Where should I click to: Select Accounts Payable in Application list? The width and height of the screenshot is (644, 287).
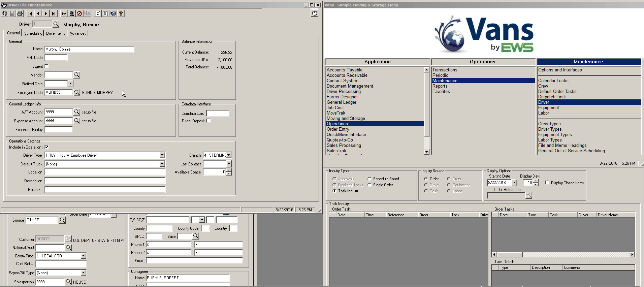point(345,70)
